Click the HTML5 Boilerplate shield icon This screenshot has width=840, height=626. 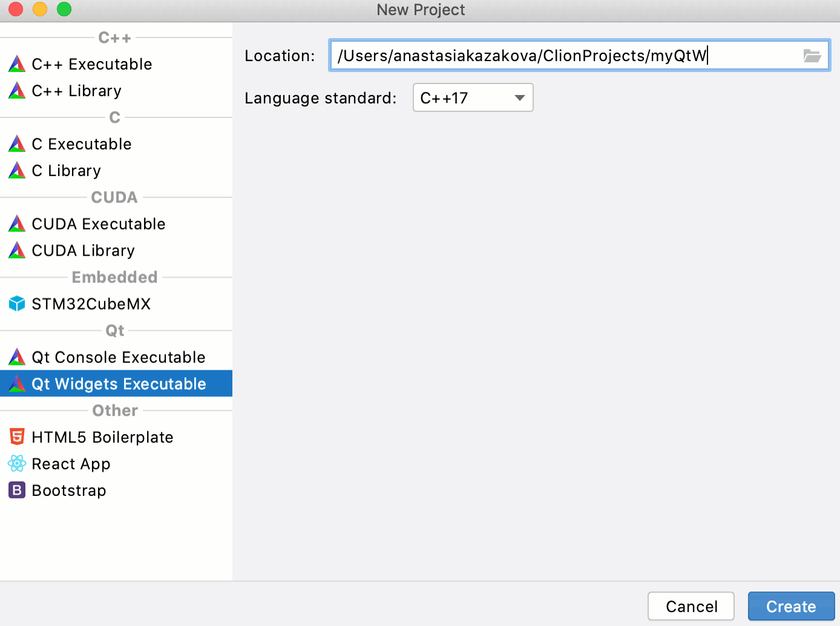(17, 437)
